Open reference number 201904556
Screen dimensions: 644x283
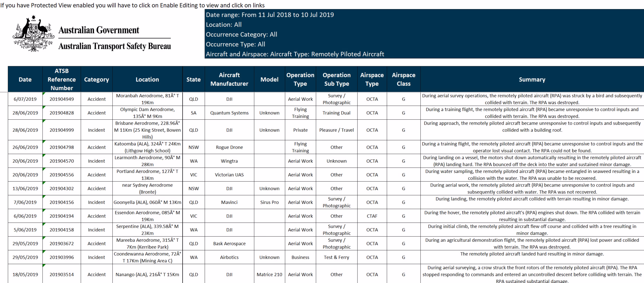(x=62, y=175)
